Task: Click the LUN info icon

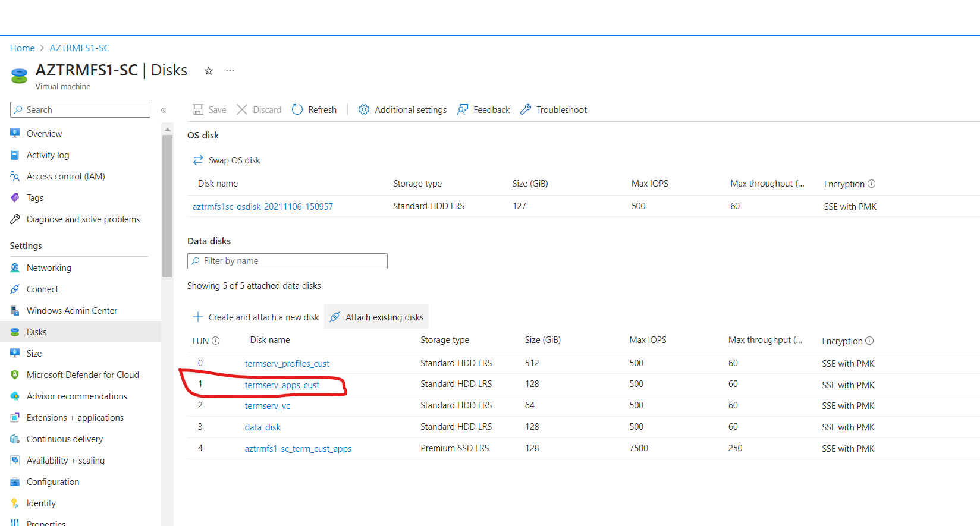Action: [x=216, y=341]
